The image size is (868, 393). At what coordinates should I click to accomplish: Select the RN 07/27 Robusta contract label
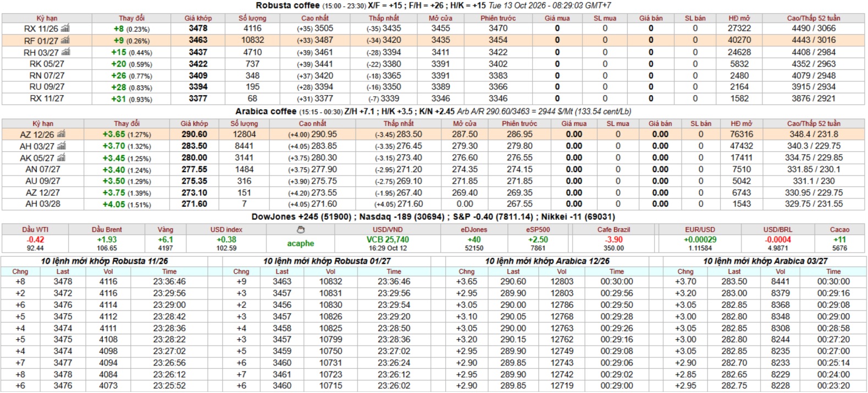[x=47, y=75]
